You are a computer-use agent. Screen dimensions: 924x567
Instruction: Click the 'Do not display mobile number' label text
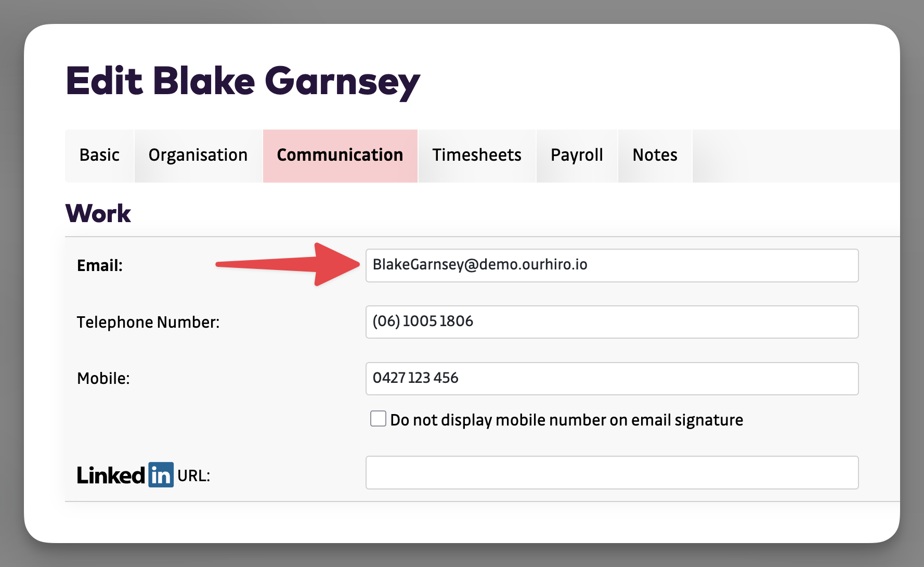pos(566,420)
